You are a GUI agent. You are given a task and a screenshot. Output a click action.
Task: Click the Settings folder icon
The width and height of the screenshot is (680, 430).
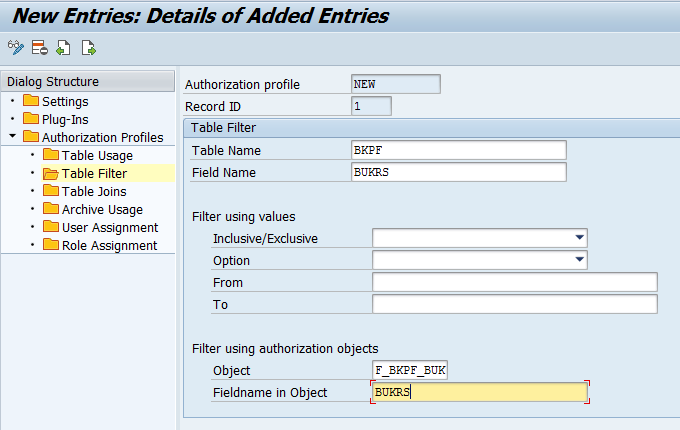[31, 101]
